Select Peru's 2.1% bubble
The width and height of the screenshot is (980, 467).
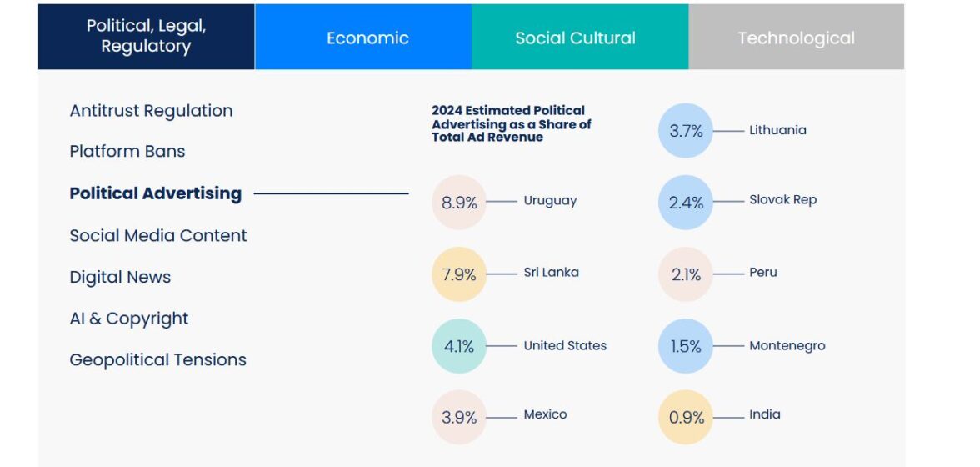click(686, 274)
